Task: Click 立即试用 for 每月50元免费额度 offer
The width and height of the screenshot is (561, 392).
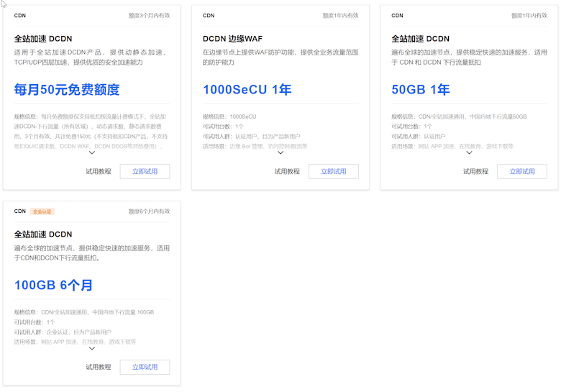Action: (x=145, y=171)
